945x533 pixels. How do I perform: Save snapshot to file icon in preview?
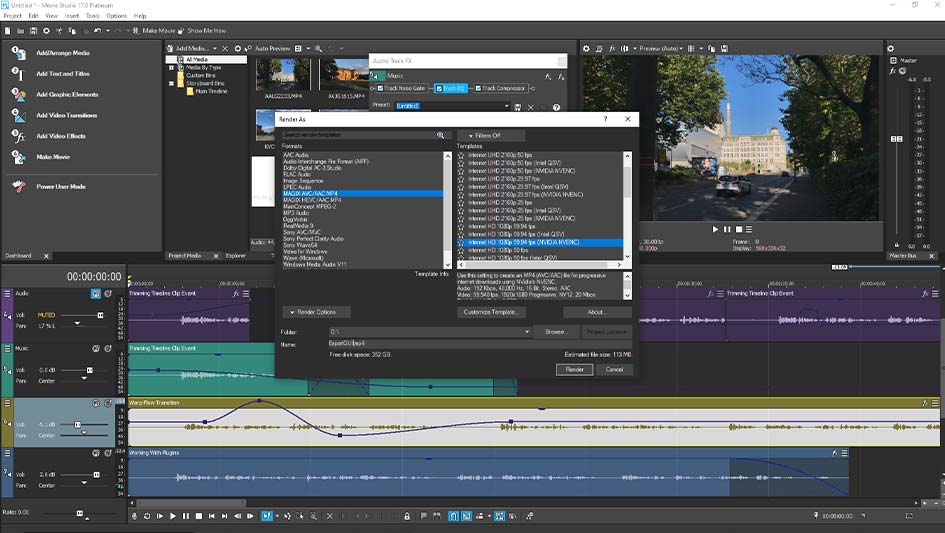[x=724, y=48]
